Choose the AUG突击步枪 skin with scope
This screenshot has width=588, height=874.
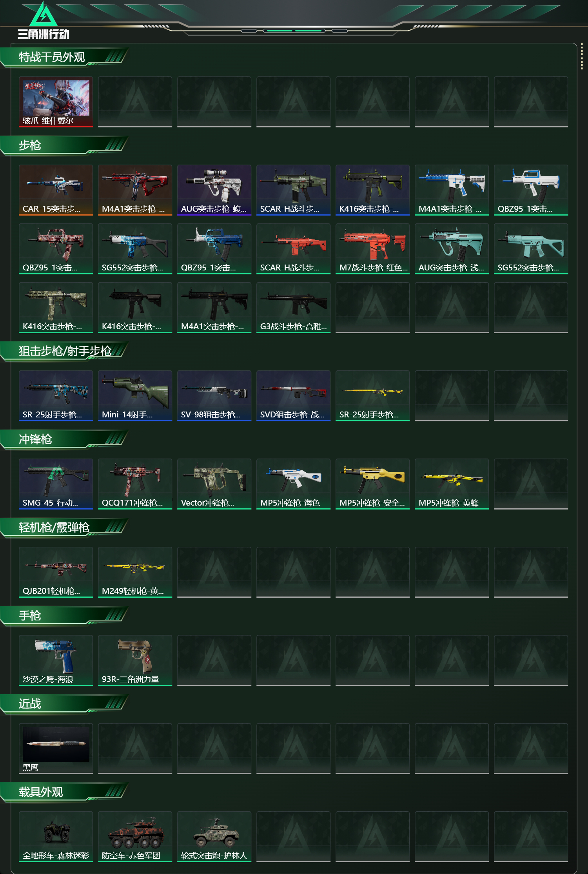(x=214, y=190)
